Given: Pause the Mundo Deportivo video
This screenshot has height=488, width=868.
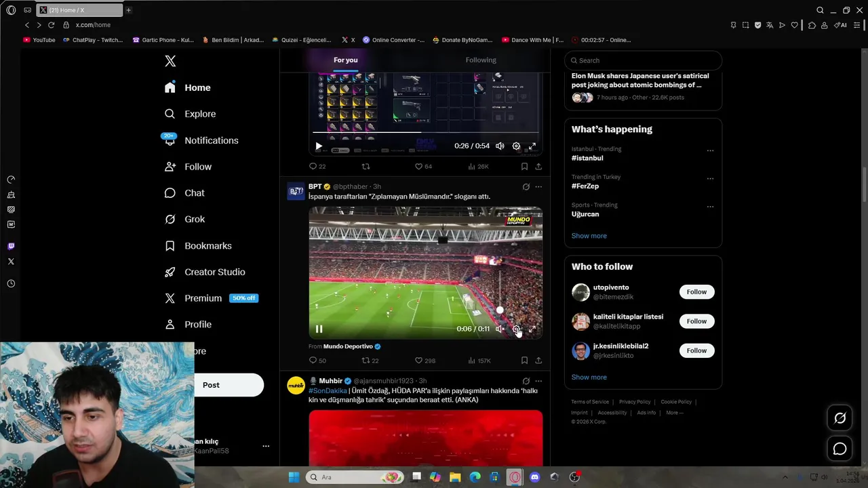Looking at the screenshot, I should (x=319, y=329).
